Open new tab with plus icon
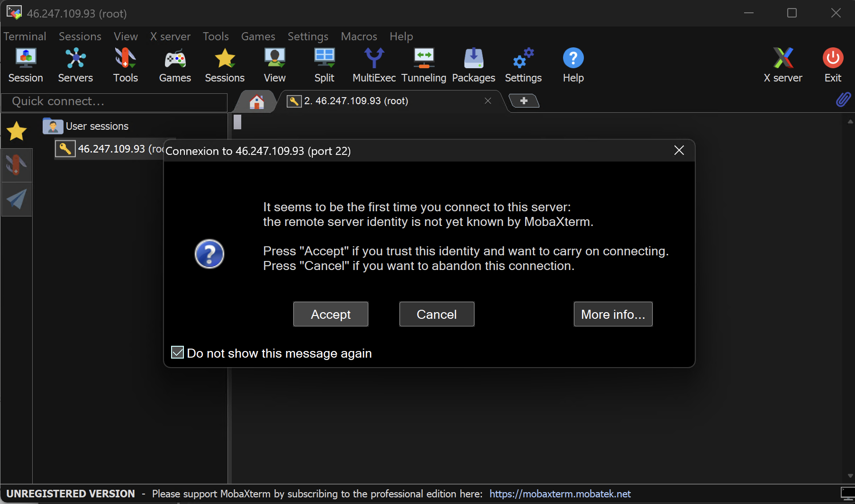This screenshot has width=855, height=504. click(x=524, y=100)
